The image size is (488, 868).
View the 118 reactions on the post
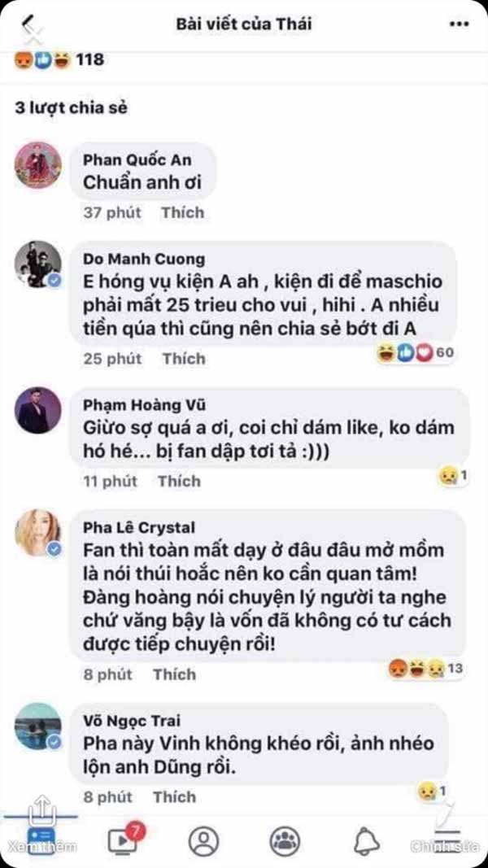pos(59,59)
